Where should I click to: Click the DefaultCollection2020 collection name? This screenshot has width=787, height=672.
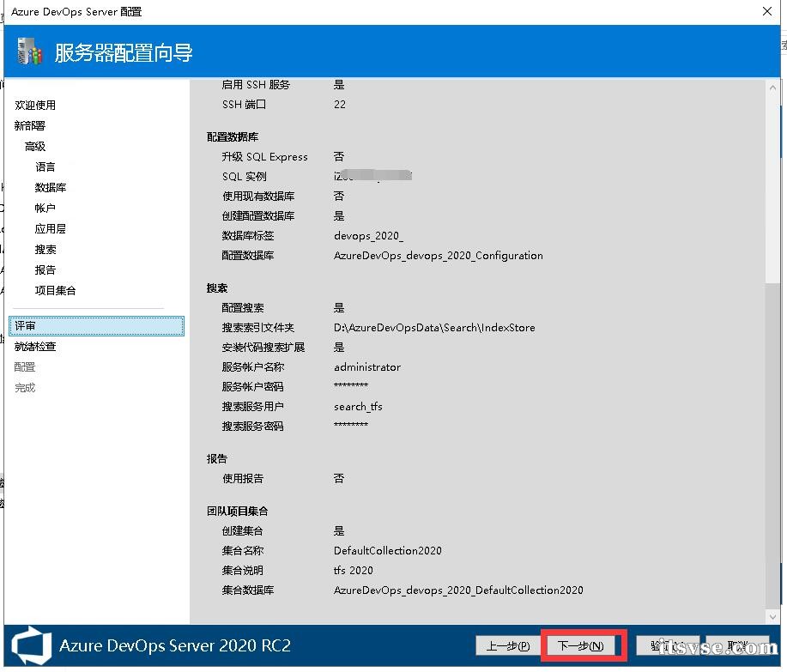(x=387, y=550)
